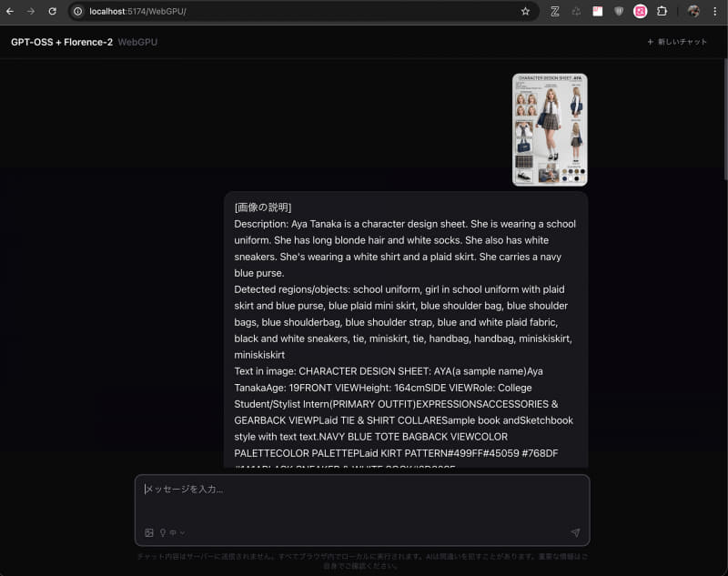Click the browser back arrow
The width and height of the screenshot is (728, 576).
point(11,12)
